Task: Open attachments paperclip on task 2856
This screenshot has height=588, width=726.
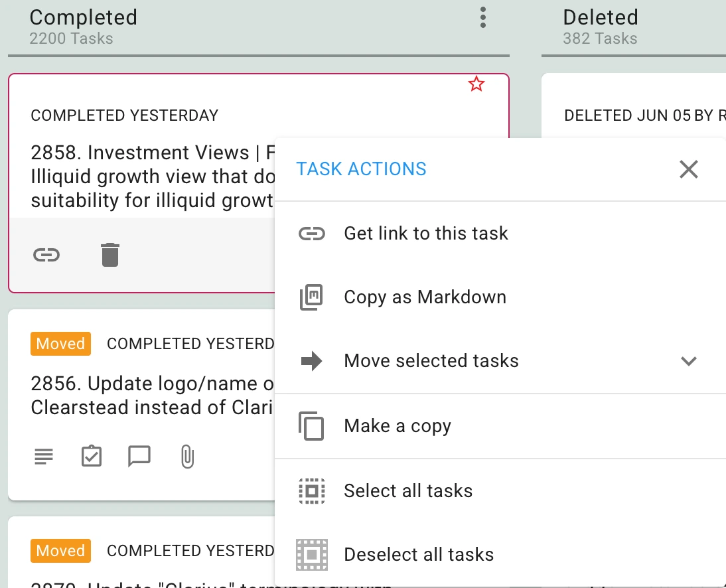Action: pyautogui.click(x=187, y=457)
